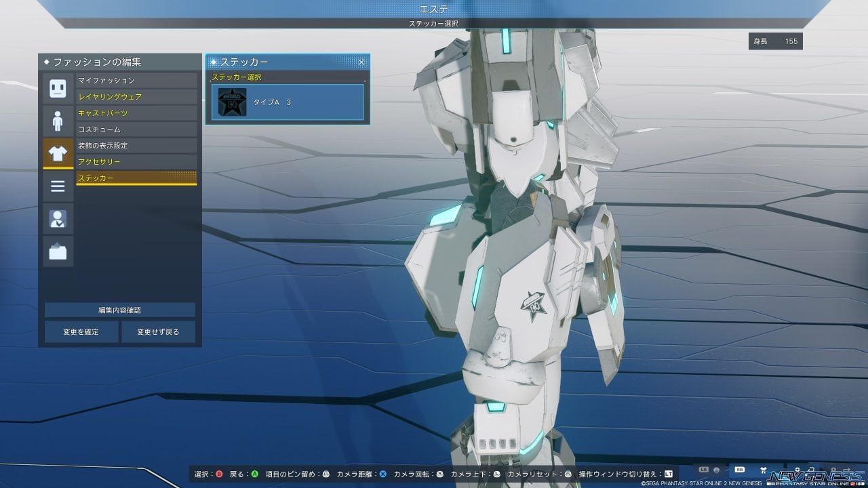Select the タイプA 3 sticker entry
The height and width of the screenshot is (488, 868).
tap(288, 102)
